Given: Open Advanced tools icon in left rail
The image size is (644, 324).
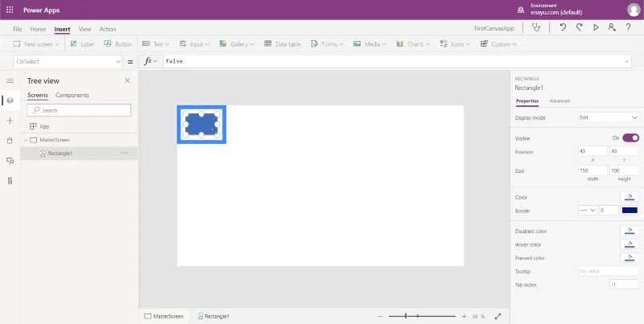Looking at the screenshot, I should [10, 180].
